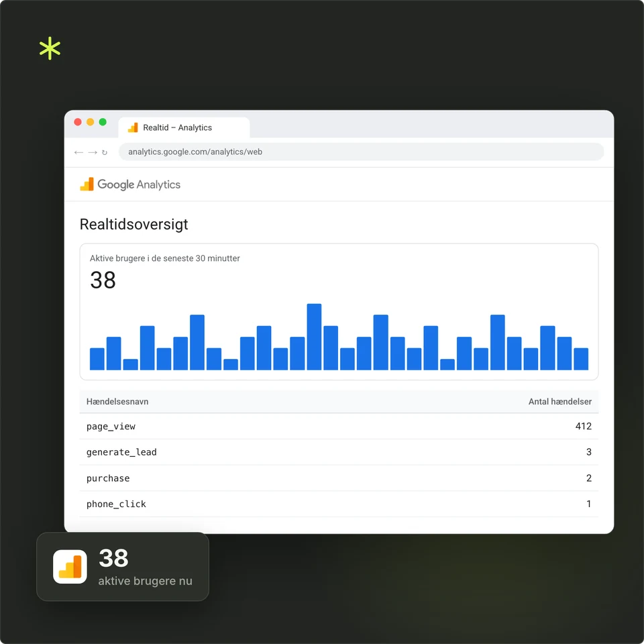
Task: Click the Analytics favicon in the tab
Action: coord(133,127)
